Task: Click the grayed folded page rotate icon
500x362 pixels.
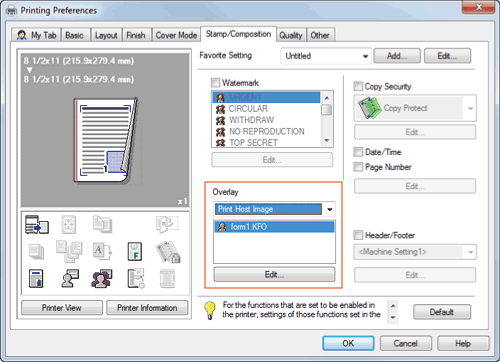Action: (167, 224)
